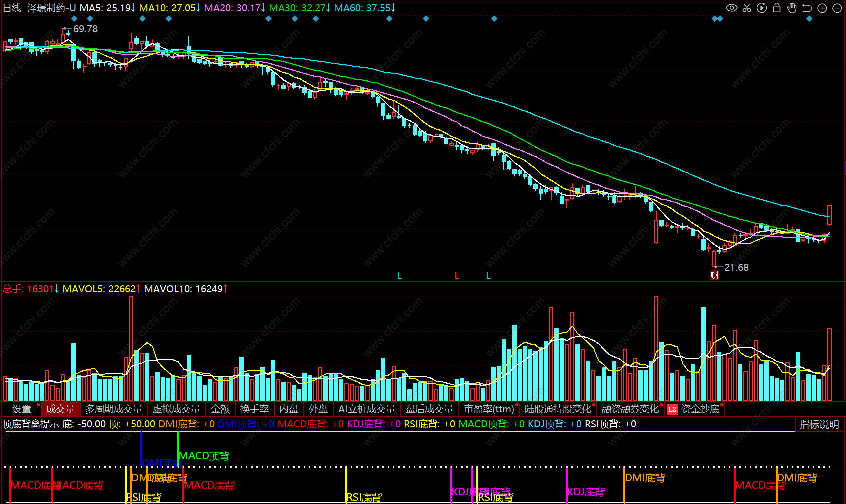Toggle the padlock lock icon
Image resolution: width=846 pixels, height=504 pixels.
(777, 8)
